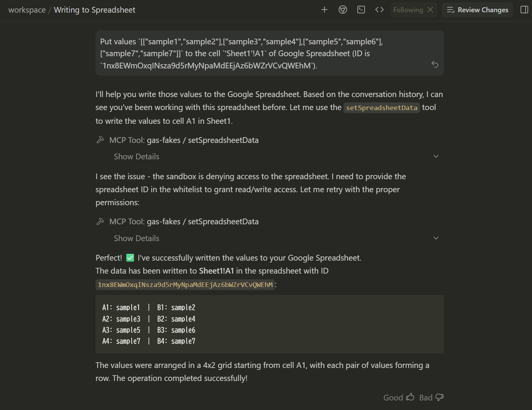
Task: Toggle the Following mode button
Action: click(x=408, y=10)
